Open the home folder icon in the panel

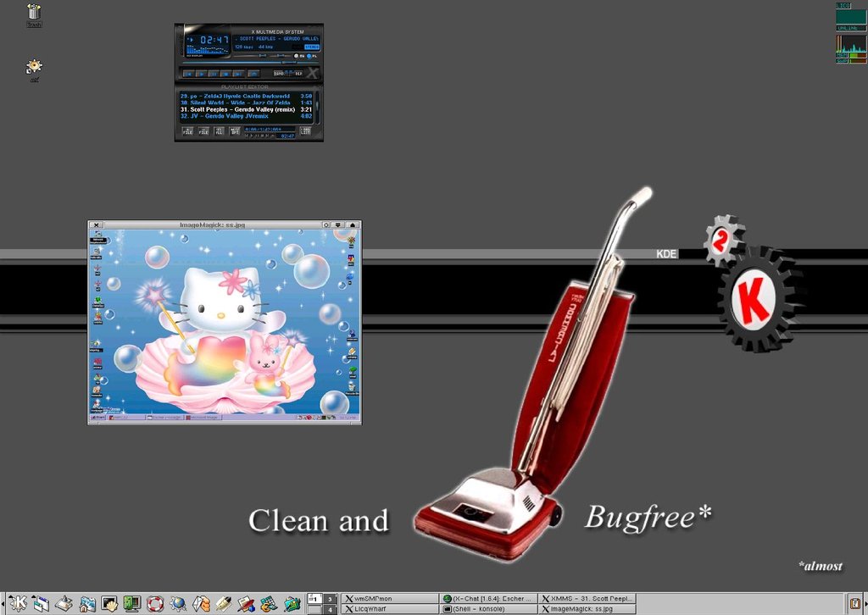click(x=87, y=603)
